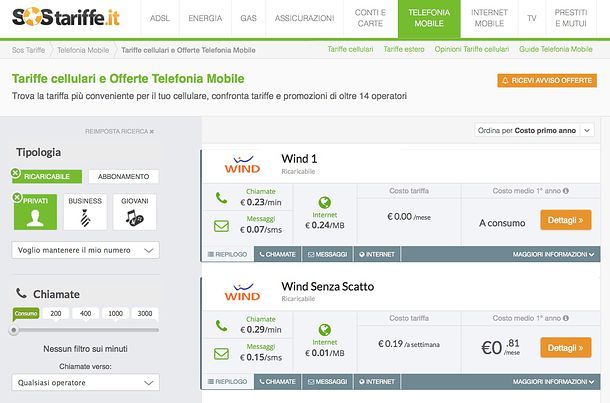Go to Sos Tariffe breadcrumb
Viewport: 610px width, 403px height.
click(x=28, y=50)
